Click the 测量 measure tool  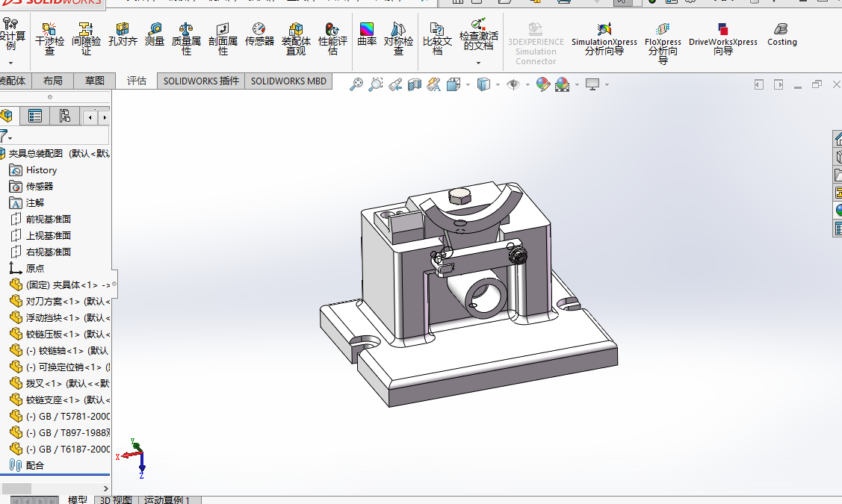coord(155,35)
